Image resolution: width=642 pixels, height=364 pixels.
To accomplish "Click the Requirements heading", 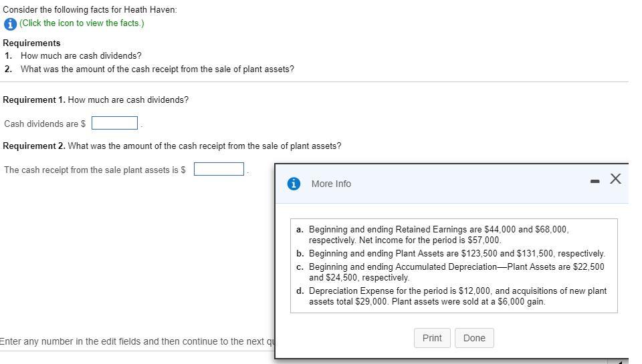I will click(x=31, y=43).
